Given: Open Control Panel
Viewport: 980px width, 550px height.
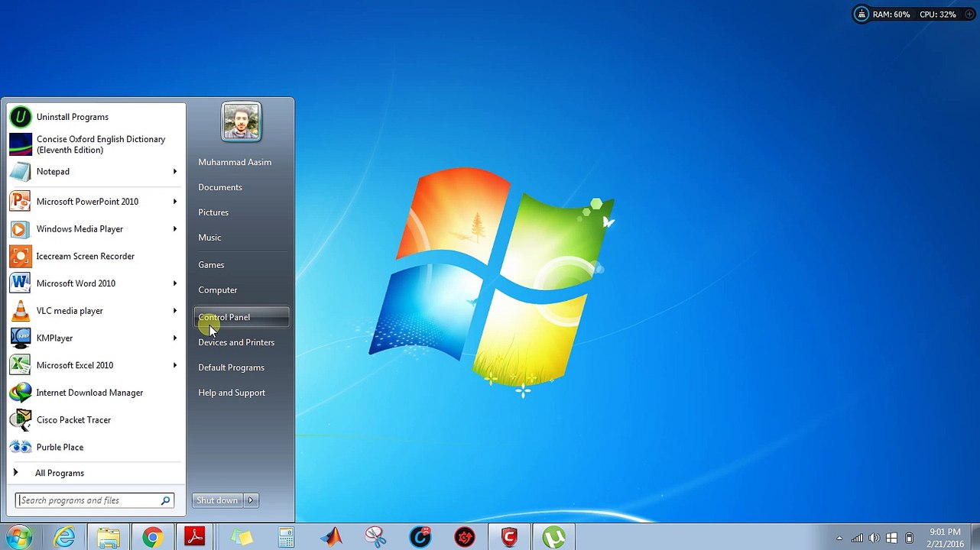Looking at the screenshot, I should point(242,317).
